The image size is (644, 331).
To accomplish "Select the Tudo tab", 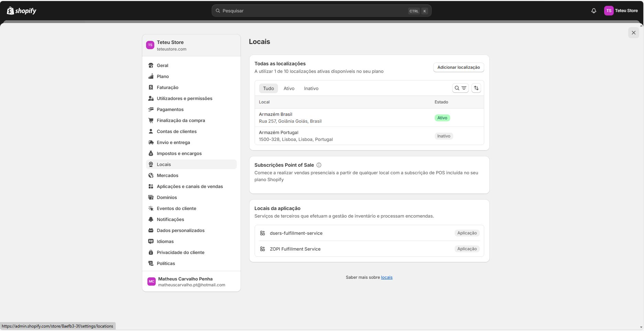I will (x=268, y=88).
